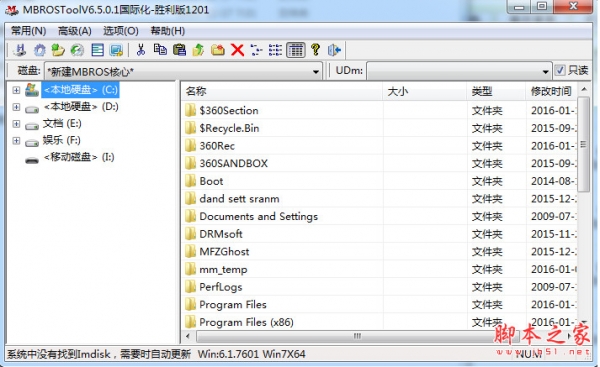Click the clipboard Paste icon
The height and width of the screenshot is (367, 600).
[x=179, y=50]
